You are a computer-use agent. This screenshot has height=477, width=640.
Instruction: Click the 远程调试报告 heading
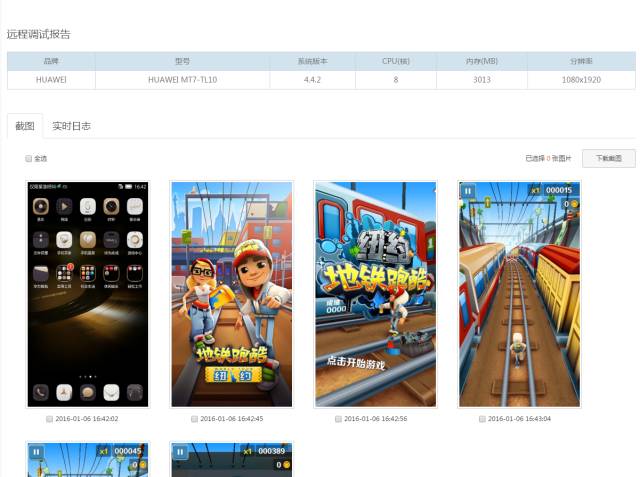38,34
